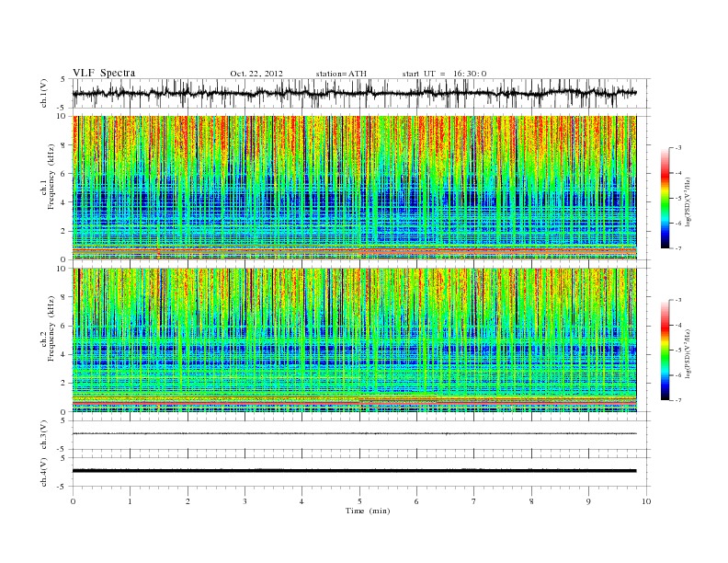Click the "-3" label on ch.1 colorbar
Viewport: 728px width, 563px height.
(x=678, y=148)
